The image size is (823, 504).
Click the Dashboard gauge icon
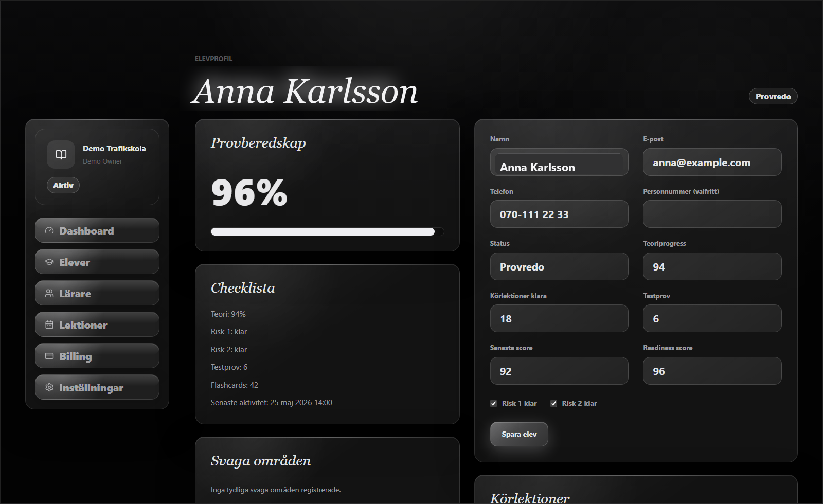pos(49,231)
